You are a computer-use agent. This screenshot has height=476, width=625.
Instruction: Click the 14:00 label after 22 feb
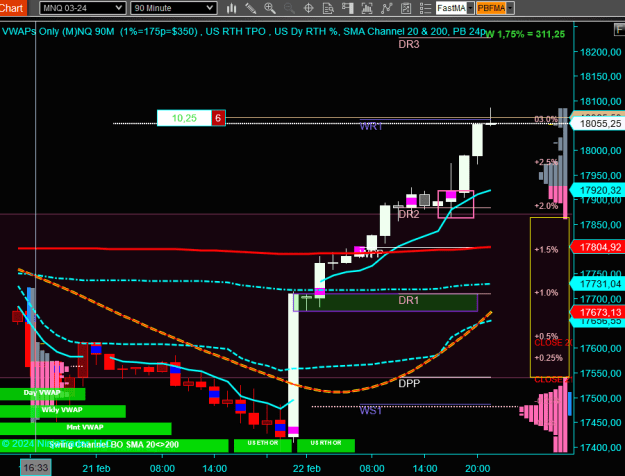pos(425,468)
